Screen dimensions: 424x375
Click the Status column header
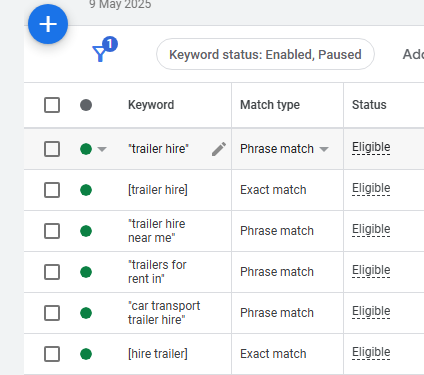click(x=369, y=105)
